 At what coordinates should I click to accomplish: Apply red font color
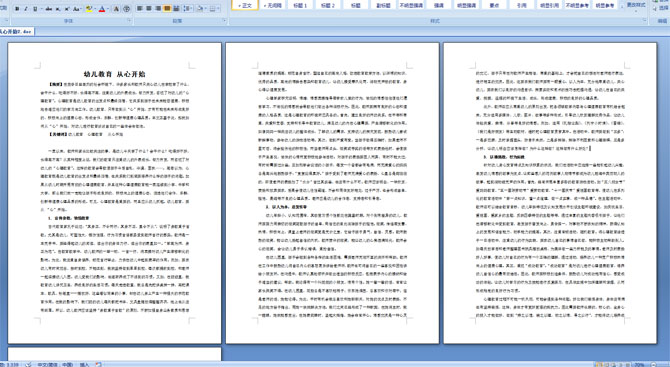(x=102, y=9)
